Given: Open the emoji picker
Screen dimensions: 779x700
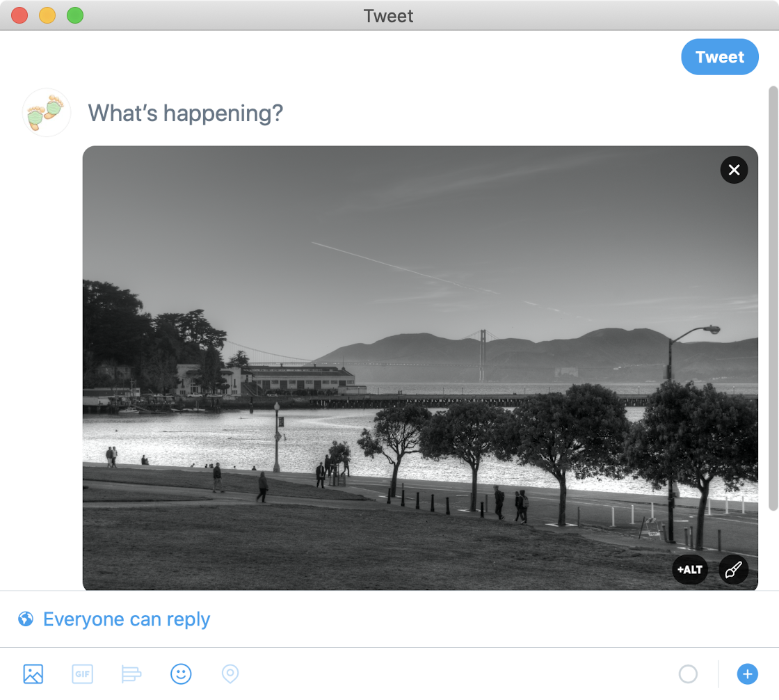Looking at the screenshot, I should 181,674.
